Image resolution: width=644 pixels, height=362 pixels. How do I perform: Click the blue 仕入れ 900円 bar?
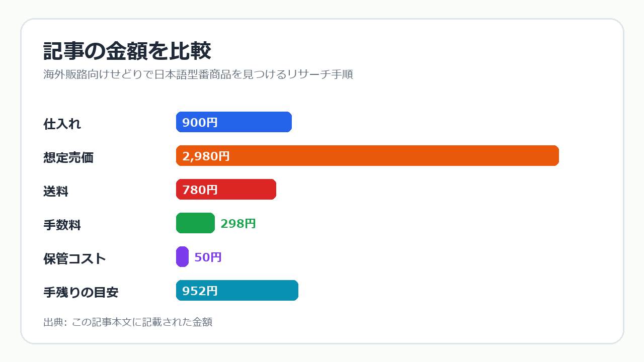(234, 122)
